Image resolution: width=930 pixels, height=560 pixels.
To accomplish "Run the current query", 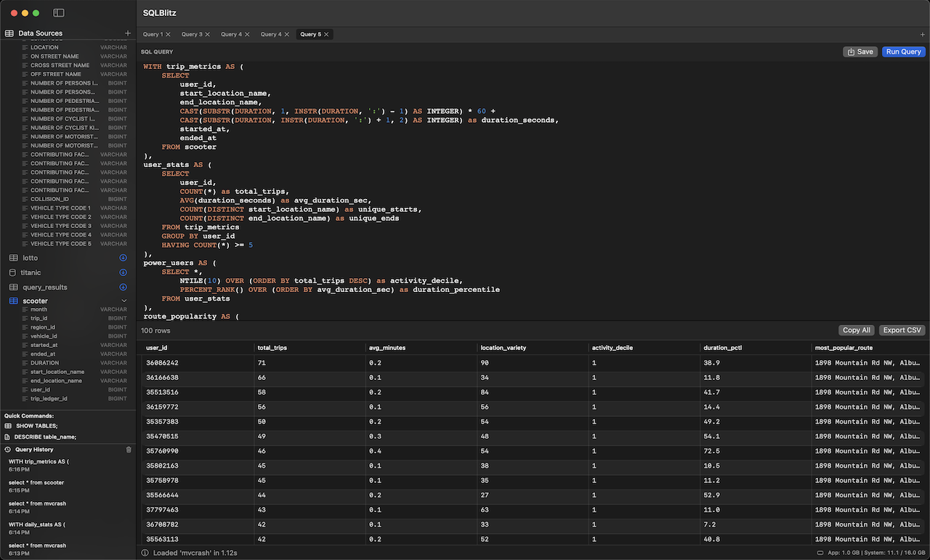I will click(903, 52).
